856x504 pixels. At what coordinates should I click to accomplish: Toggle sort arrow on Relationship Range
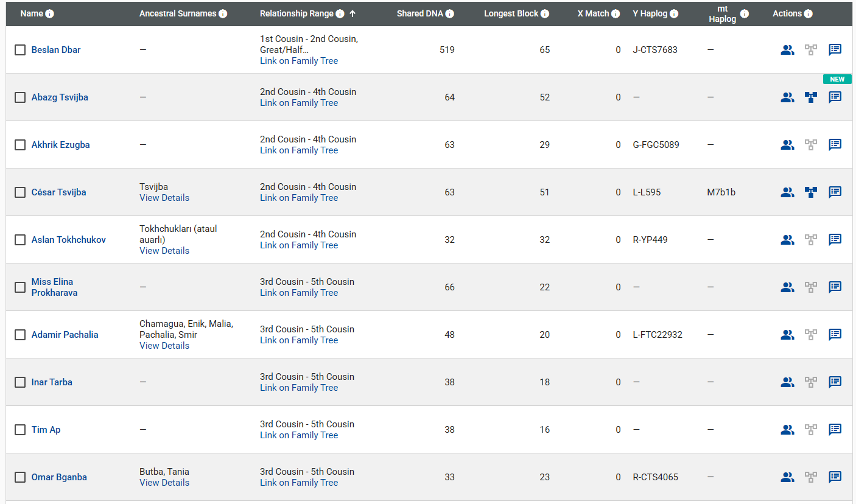point(353,14)
